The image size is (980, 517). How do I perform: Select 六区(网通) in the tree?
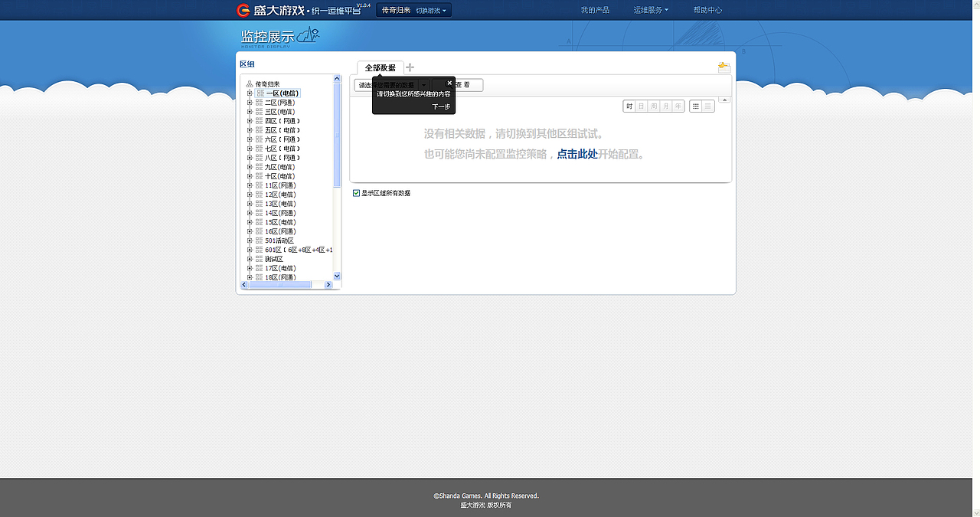pyautogui.click(x=283, y=139)
